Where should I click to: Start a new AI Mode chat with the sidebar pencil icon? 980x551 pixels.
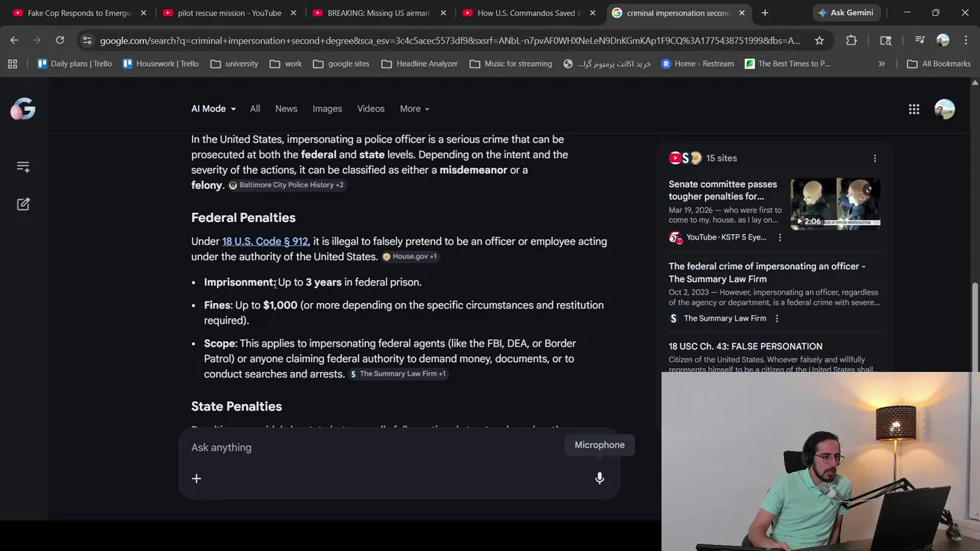point(23,204)
